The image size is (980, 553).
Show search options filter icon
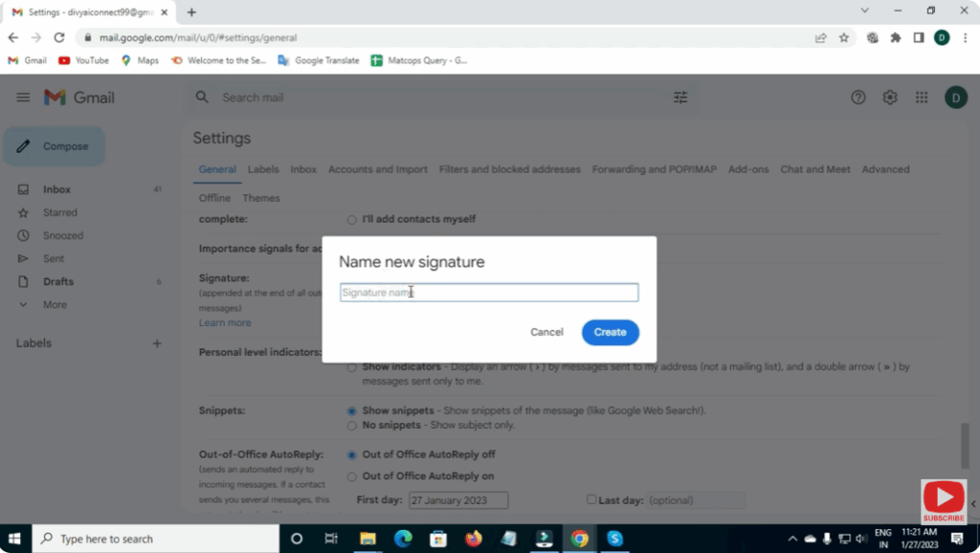(x=680, y=98)
